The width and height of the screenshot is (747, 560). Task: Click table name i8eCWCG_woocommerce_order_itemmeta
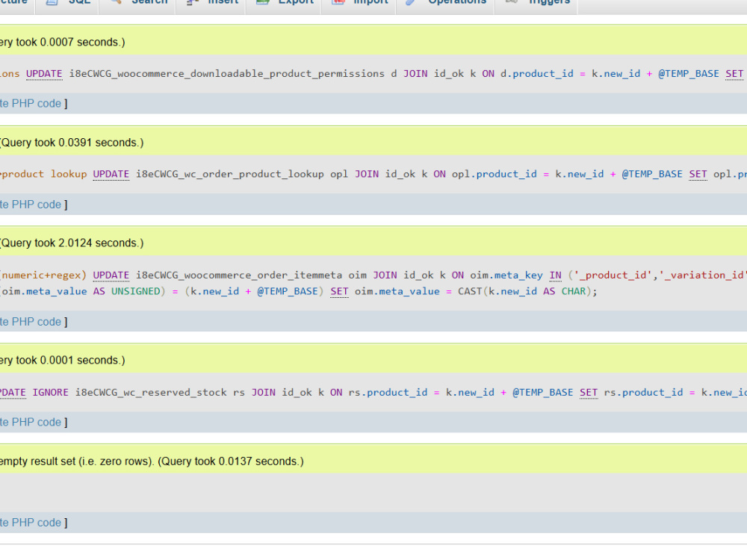(x=239, y=276)
